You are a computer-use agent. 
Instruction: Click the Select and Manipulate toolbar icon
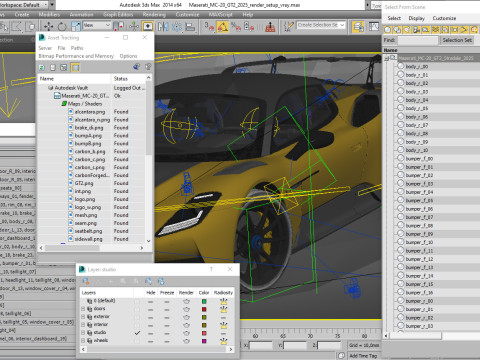pyautogui.click(x=134, y=26)
